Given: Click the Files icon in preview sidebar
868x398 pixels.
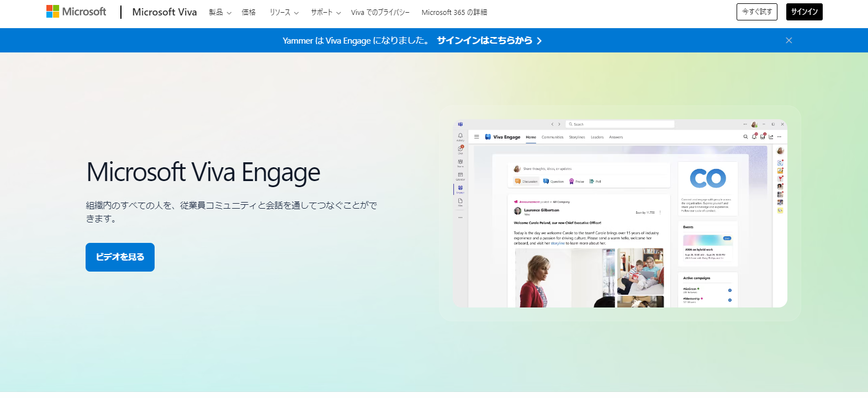Looking at the screenshot, I should 461,202.
